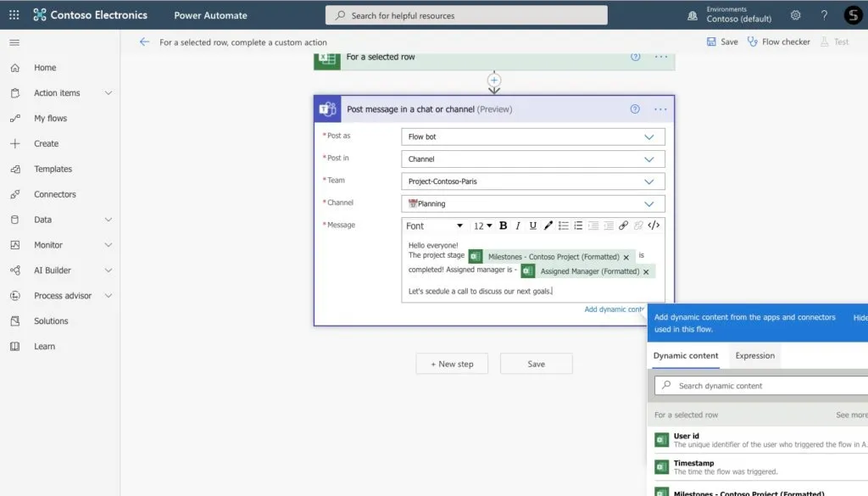This screenshot has width=868, height=496.
Task: Insert a bulleted list in the message
Action: [563, 226]
